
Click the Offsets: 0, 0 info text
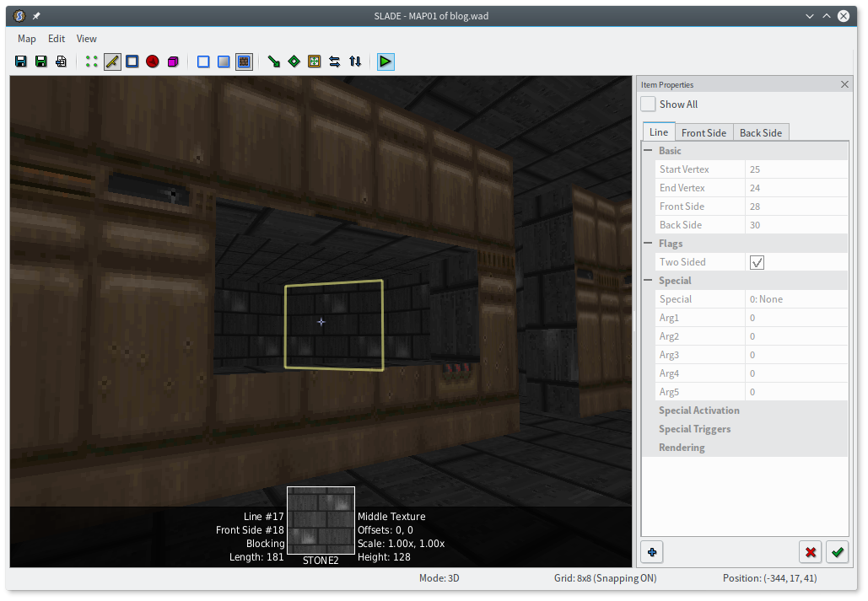385,530
